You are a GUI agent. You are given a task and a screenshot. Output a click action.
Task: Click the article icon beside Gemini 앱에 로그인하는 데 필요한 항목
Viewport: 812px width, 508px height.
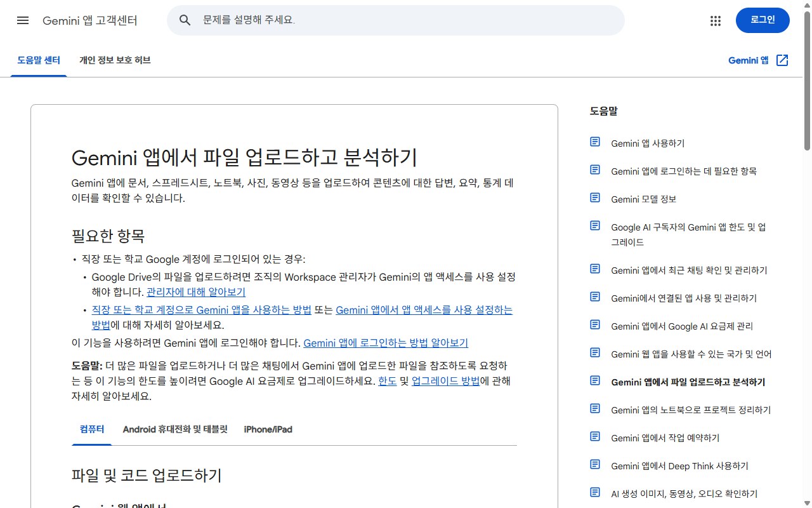point(595,170)
